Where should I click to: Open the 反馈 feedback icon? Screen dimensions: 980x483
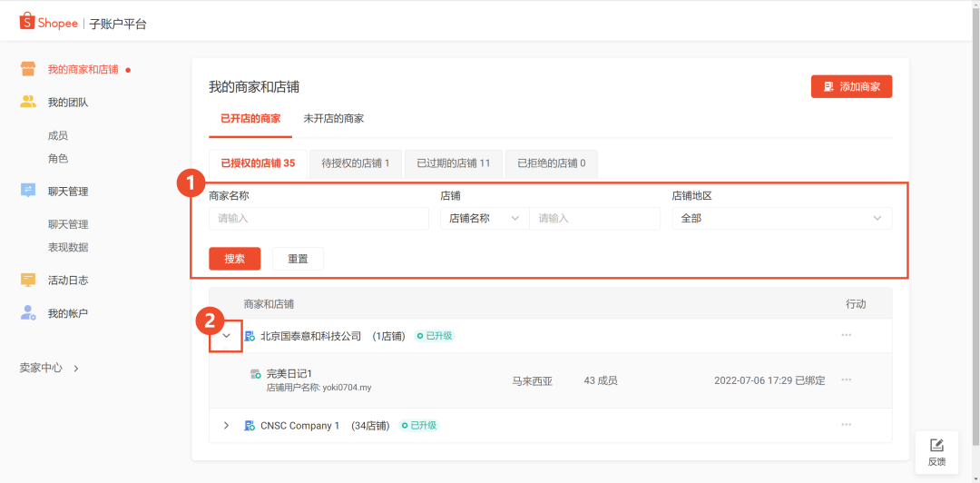(x=936, y=446)
